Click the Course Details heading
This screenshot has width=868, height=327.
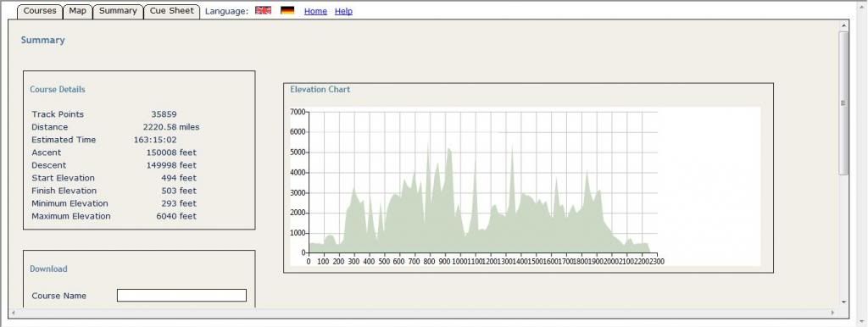(58, 89)
